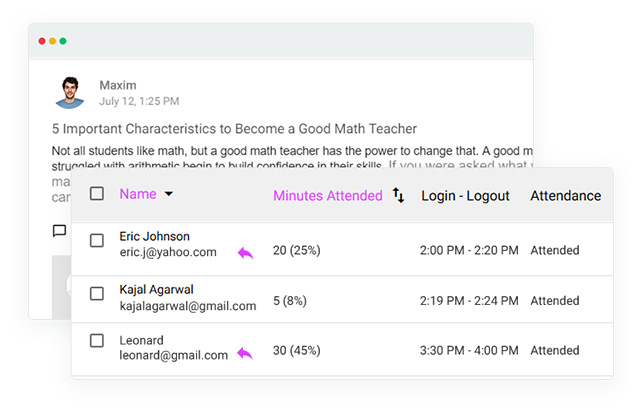Click the eric.j@yahoo.com email address
Screen dimensions: 640x410
[168, 253]
